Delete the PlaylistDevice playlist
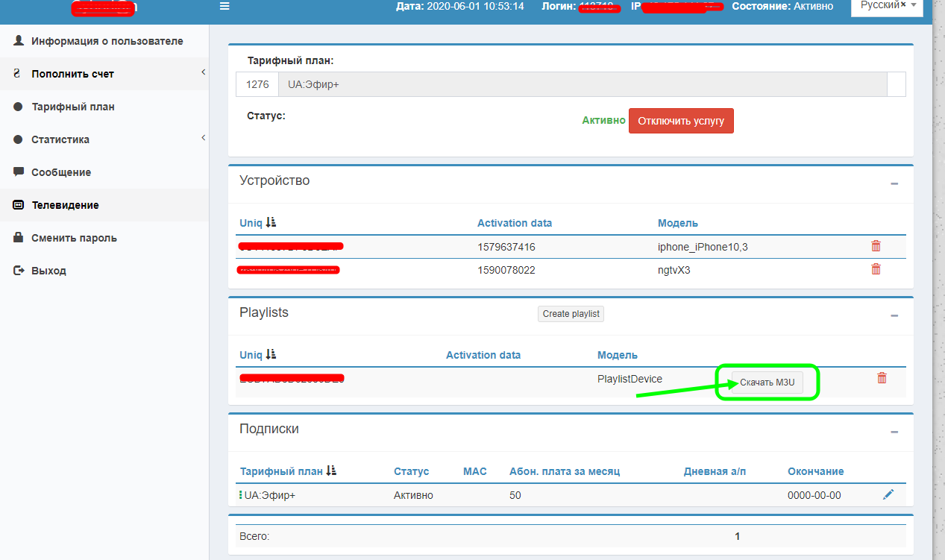945x560 pixels. (x=882, y=378)
